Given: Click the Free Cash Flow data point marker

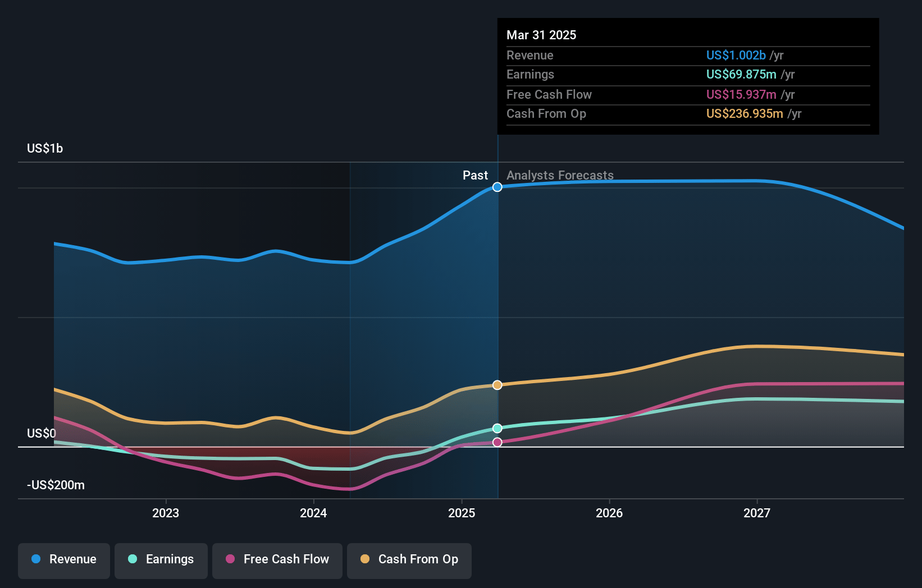Looking at the screenshot, I should tap(497, 442).
